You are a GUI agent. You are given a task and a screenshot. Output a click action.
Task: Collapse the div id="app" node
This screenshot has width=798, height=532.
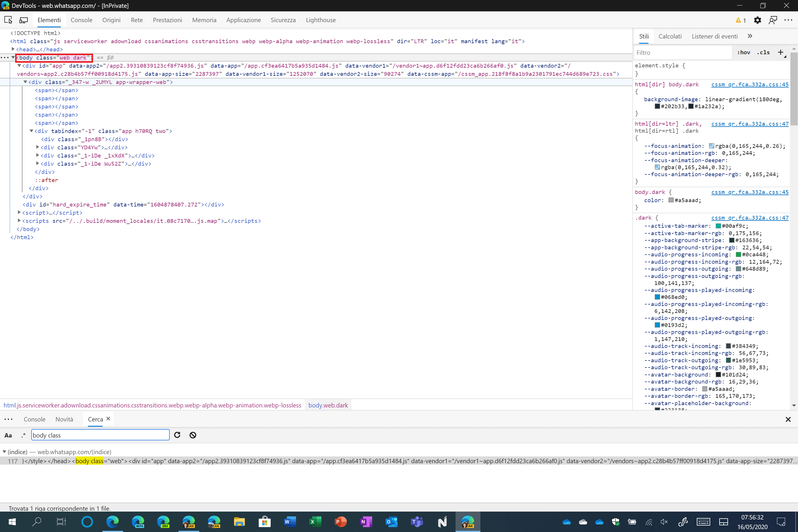point(19,66)
